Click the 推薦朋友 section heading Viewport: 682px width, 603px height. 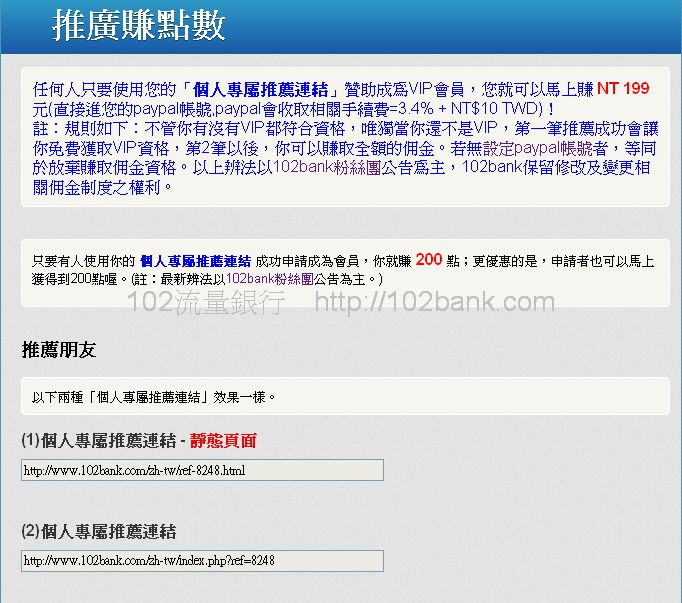point(59,350)
